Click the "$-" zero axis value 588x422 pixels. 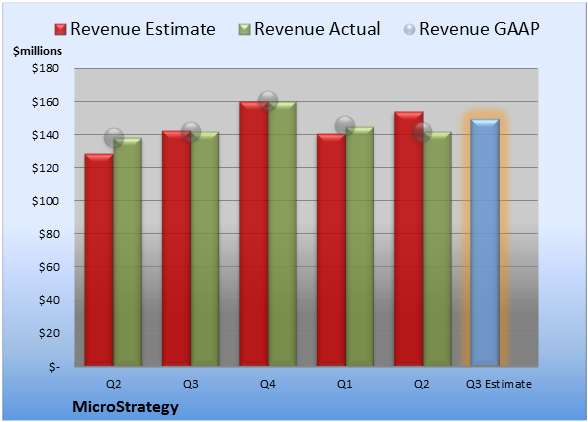click(54, 366)
